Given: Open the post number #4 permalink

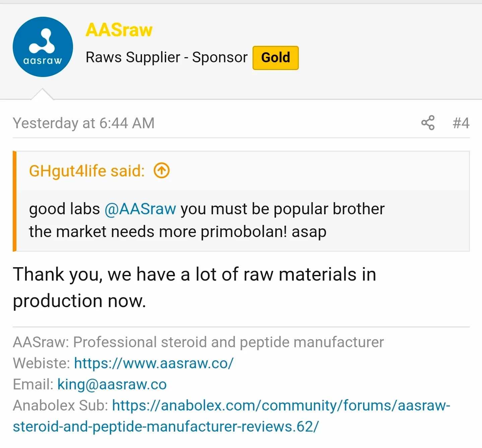Looking at the screenshot, I should pyautogui.click(x=461, y=123).
